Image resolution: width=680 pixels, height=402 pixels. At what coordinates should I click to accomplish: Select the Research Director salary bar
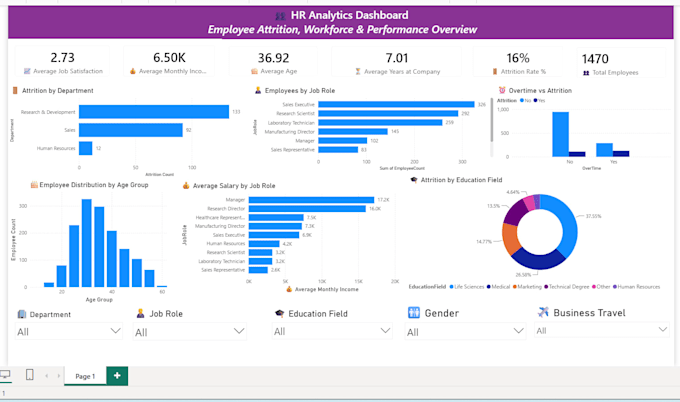(x=307, y=209)
